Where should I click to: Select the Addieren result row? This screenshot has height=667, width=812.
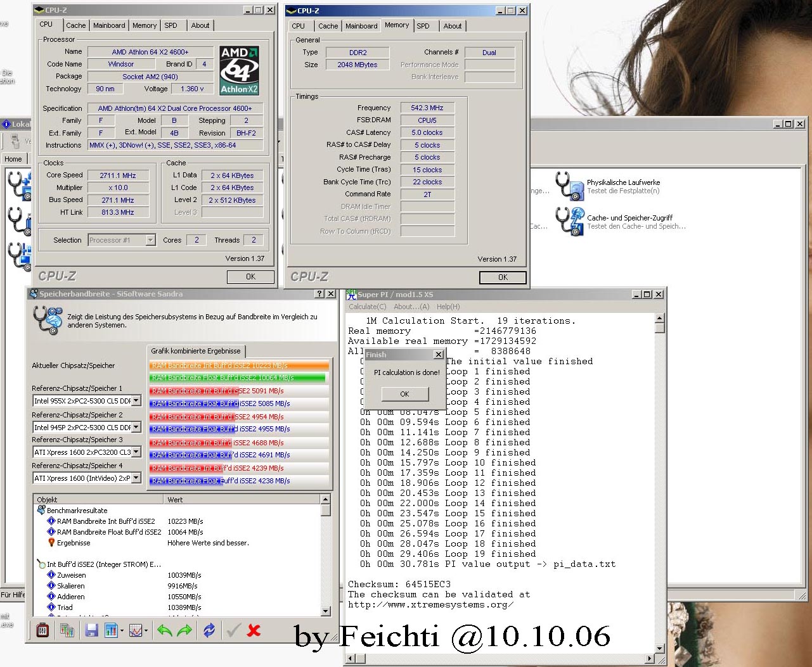coord(177,597)
